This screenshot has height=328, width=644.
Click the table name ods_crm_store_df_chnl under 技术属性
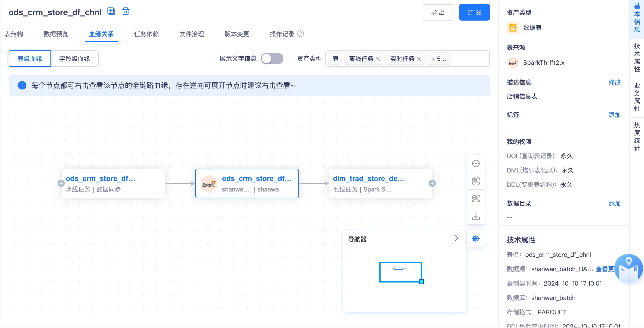point(558,254)
